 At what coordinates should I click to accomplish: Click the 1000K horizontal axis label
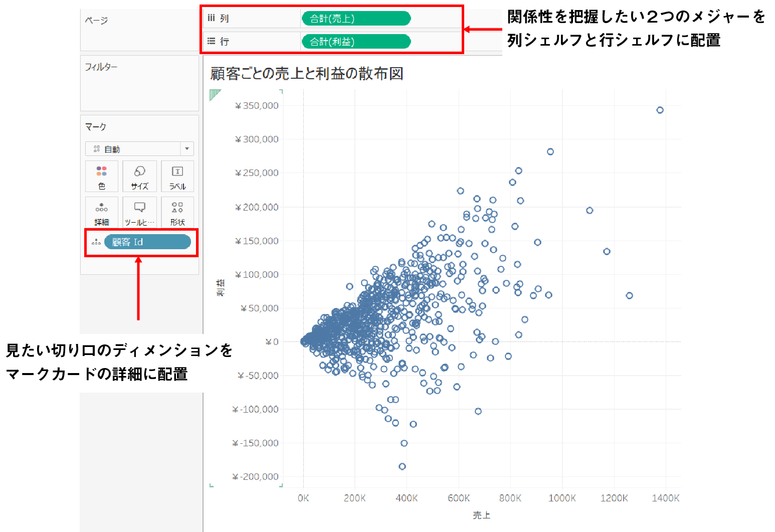[x=562, y=498]
